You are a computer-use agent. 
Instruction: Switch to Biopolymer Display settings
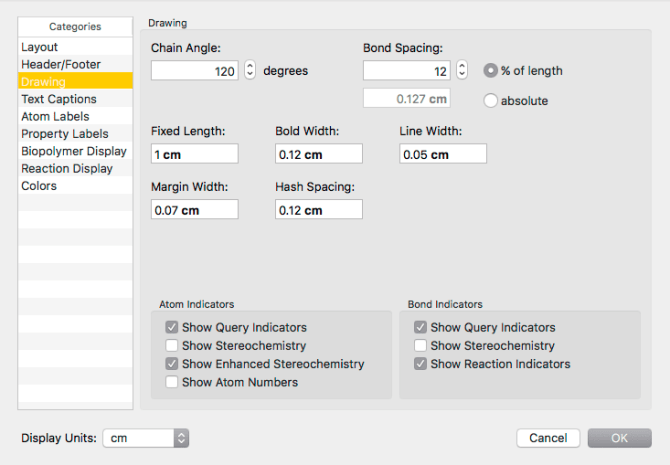click(x=73, y=151)
